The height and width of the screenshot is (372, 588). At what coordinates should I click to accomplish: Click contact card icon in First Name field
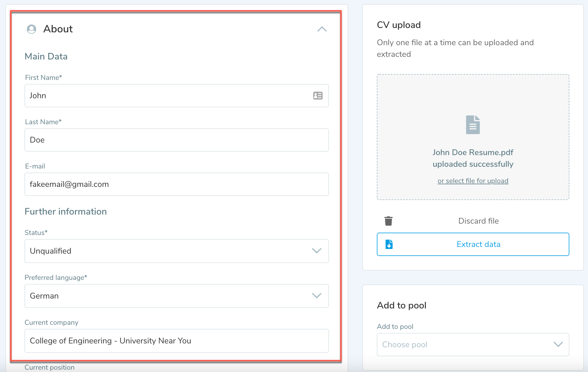(318, 96)
